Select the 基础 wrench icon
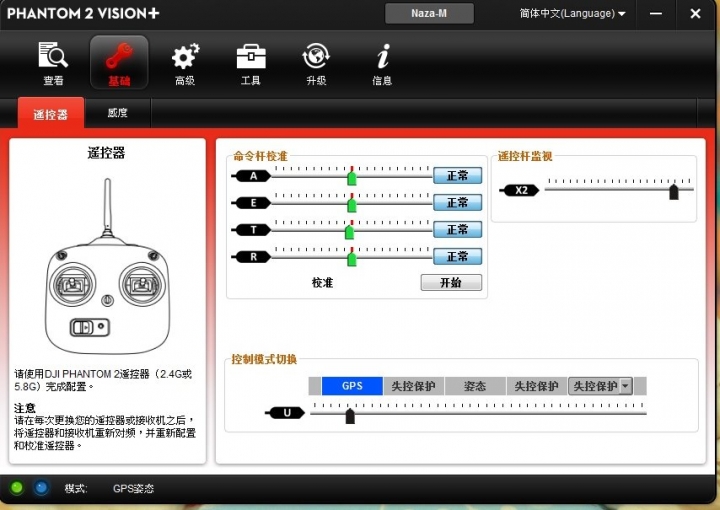The width and height of the screenshot is (720, 510). tap(119, 63)
